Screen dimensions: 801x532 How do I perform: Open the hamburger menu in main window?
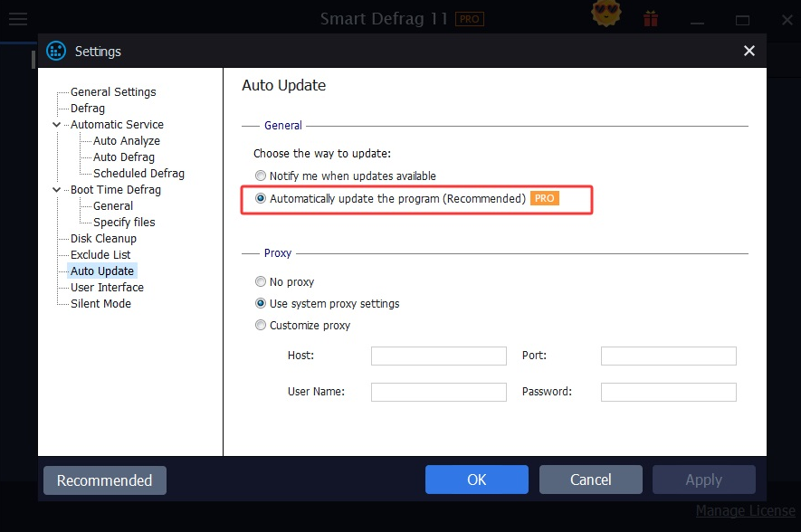[x=17, y=19]
